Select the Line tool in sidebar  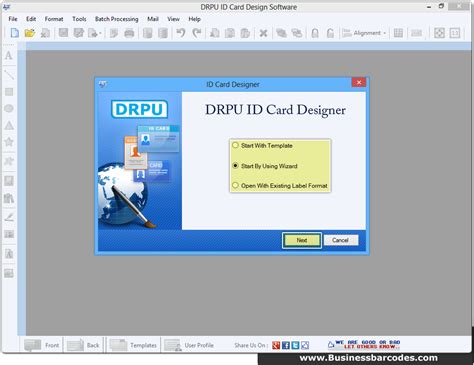point(9,75)
